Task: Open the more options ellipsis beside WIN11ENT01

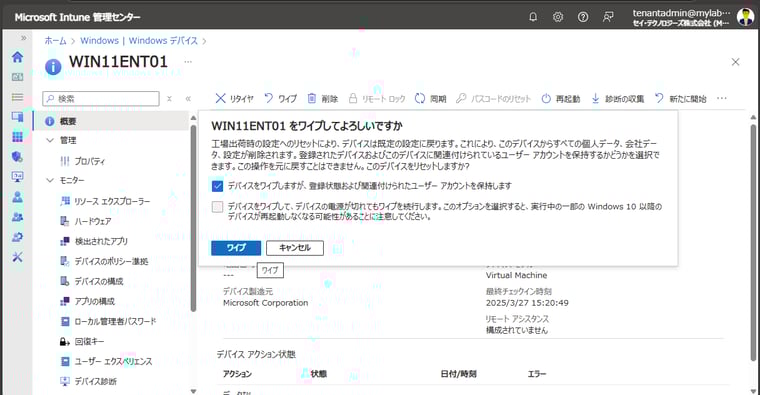Action: click(188, 62)
